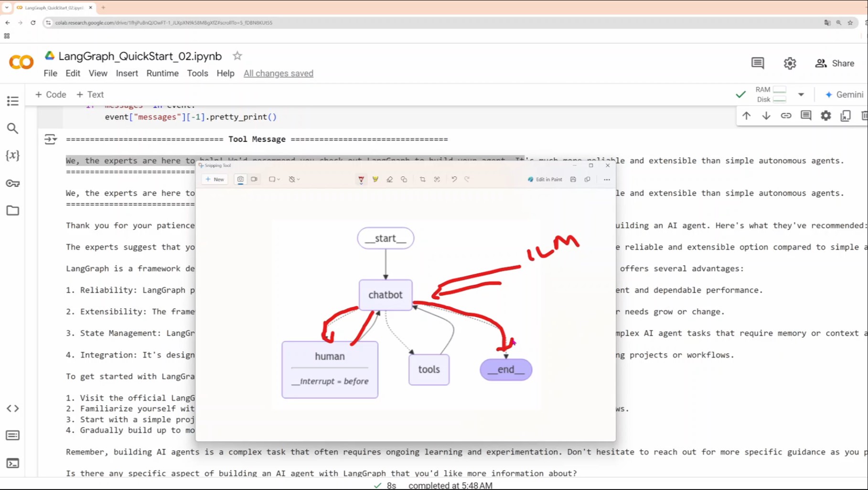
Task: Copy the snip to clipboard
Action: (x=588, y=179)
